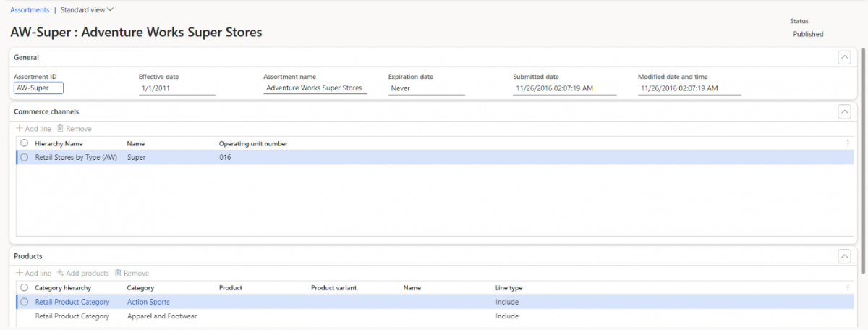Click the Product column header
This screenshot has width=868, height=330.
point(231,287)
